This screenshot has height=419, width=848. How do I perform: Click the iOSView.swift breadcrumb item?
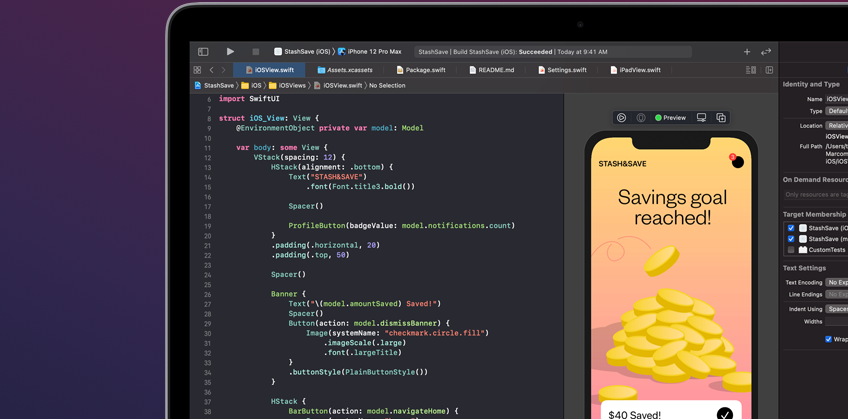click(x=338, y=85)
